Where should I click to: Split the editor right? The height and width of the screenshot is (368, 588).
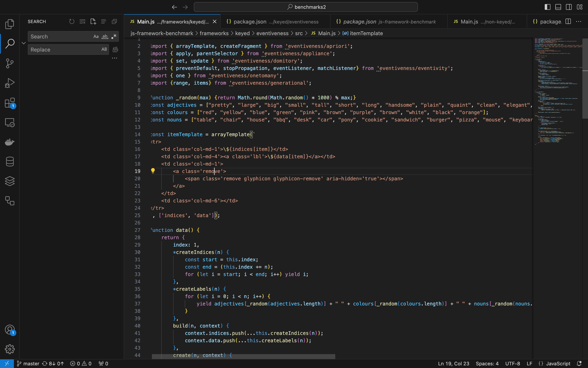point(568,22)
